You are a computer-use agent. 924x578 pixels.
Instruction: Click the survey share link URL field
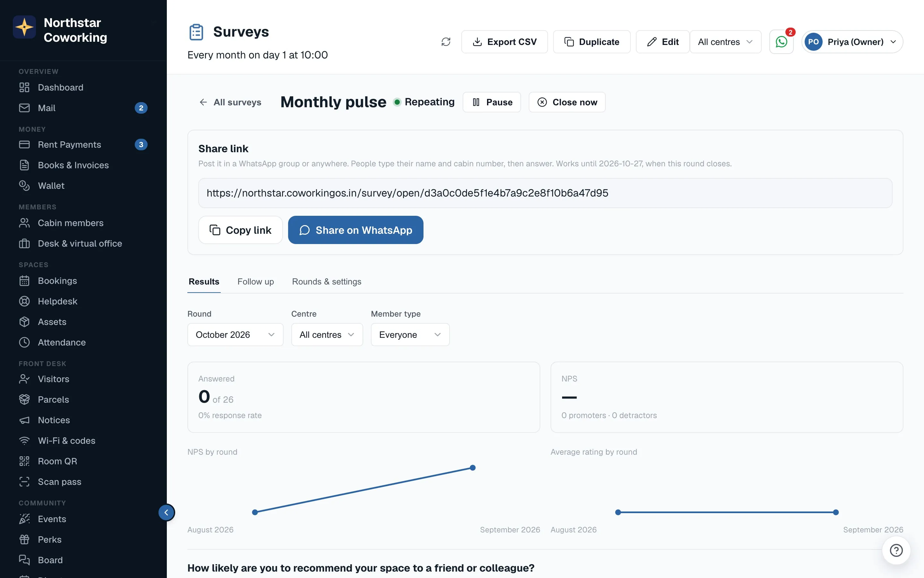[545, 193]
